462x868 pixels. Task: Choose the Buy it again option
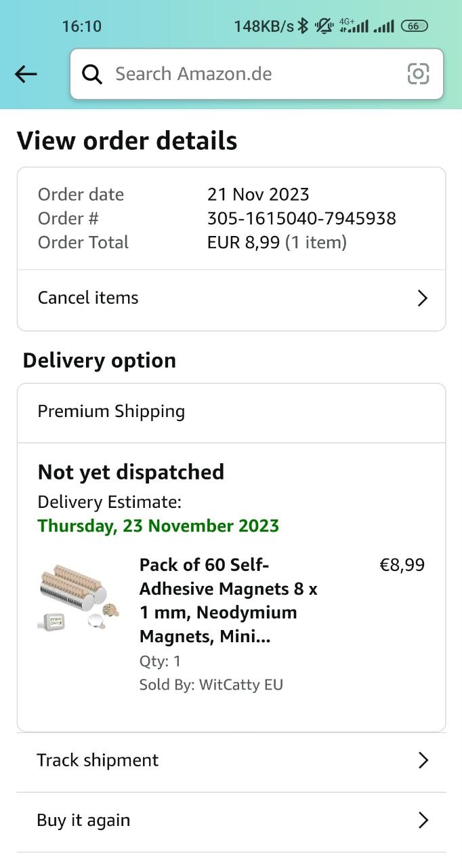83,821
